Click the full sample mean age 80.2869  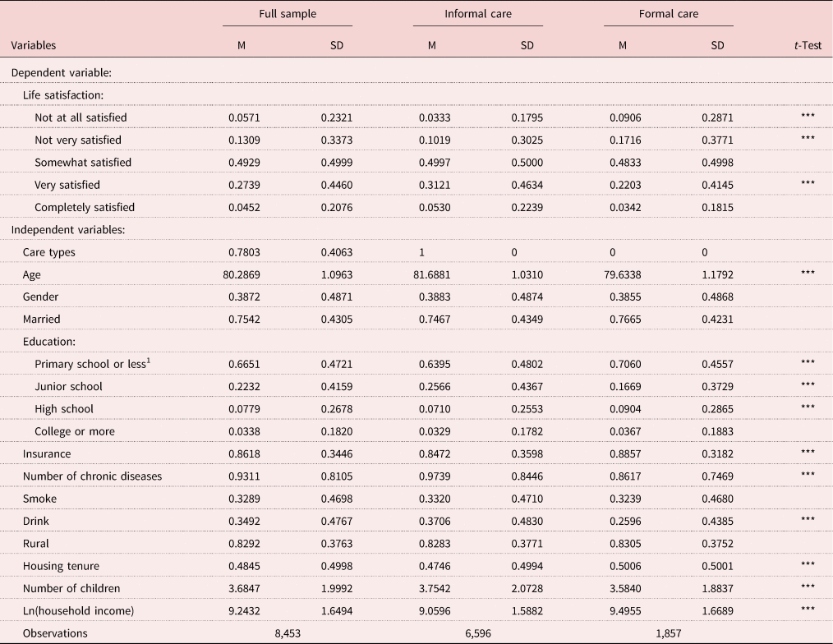coord(244,274)
